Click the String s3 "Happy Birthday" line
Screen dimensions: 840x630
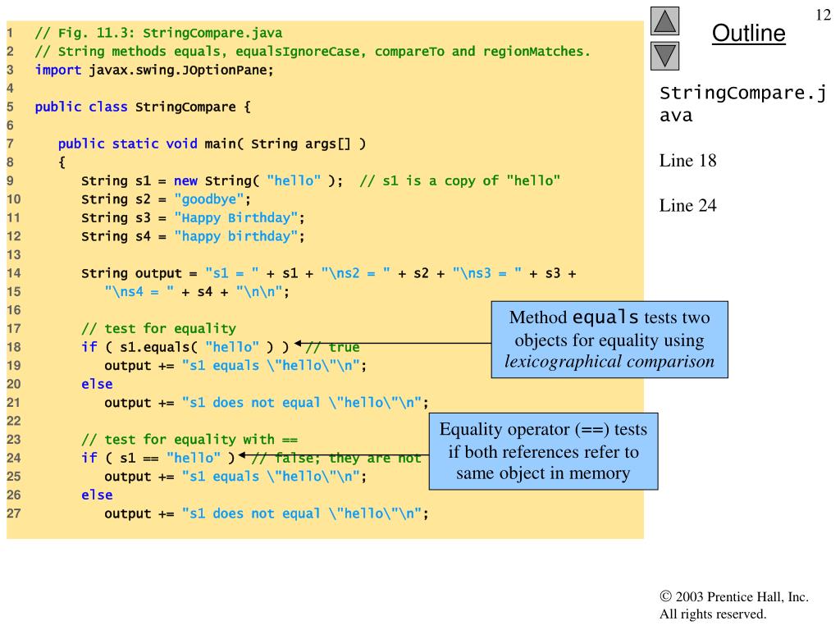[193, 218]
